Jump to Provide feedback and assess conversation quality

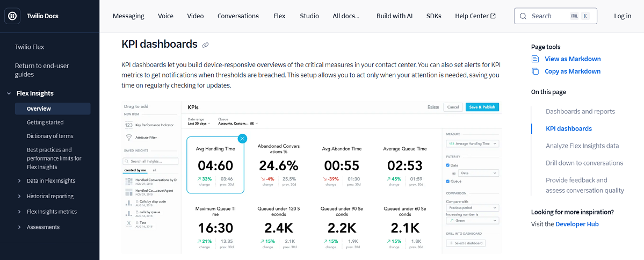click(585, 185)
